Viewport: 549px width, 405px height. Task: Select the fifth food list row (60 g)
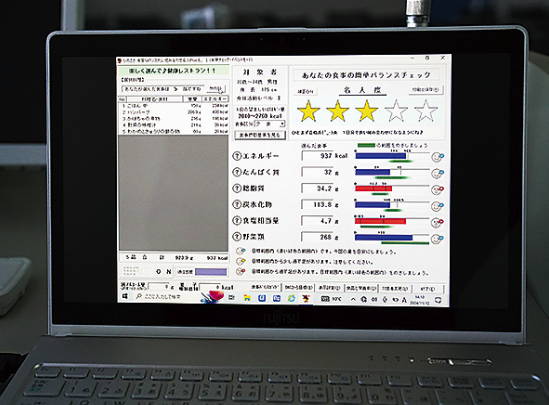174,131
